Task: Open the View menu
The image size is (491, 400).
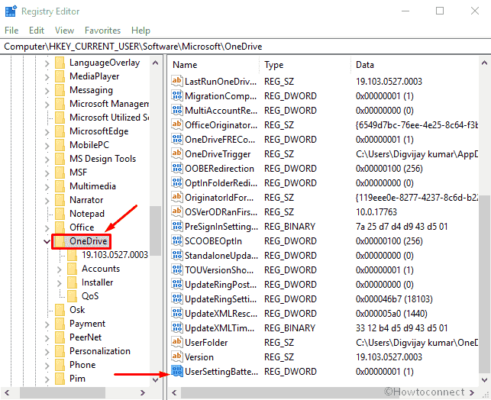Action: [64, 30]
